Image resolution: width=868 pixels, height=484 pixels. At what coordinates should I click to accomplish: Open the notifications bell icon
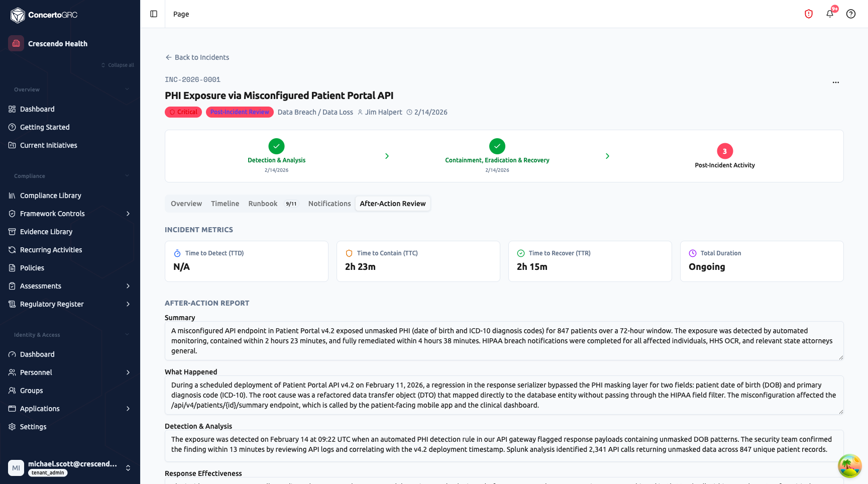click(x=830, y=14)
